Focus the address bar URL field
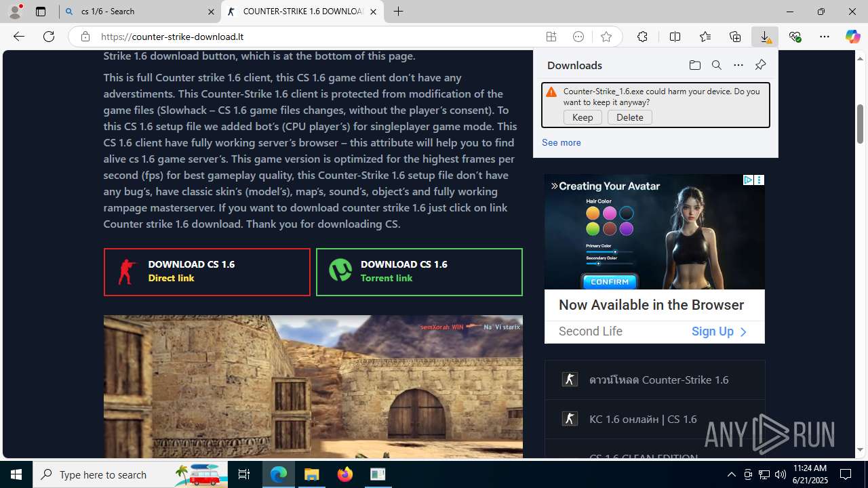Viewport: 868px width, 488px height. 319,37
